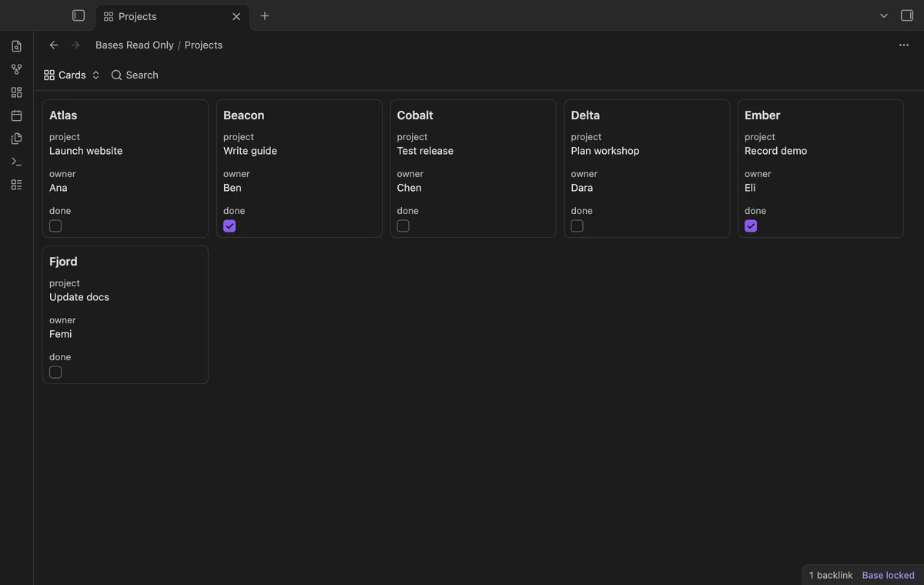Click 'Plan workshop' project value
Viewport: 924px width, 585px height.
click(x=605, y=151)
